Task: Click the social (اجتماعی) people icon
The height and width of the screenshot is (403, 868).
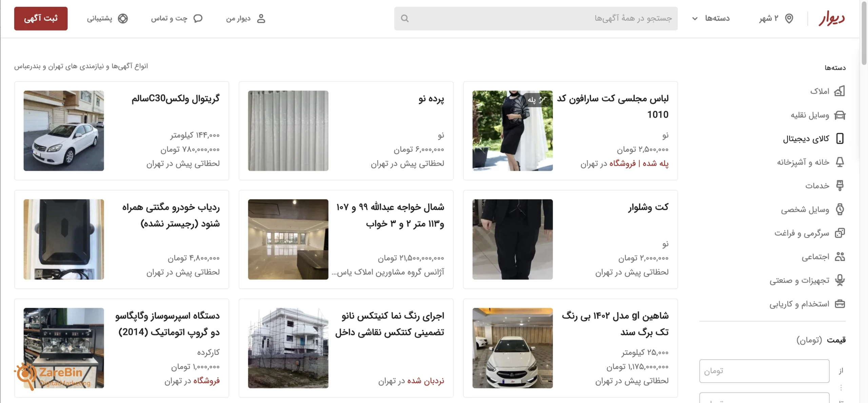Action: [x=840, y=257]
